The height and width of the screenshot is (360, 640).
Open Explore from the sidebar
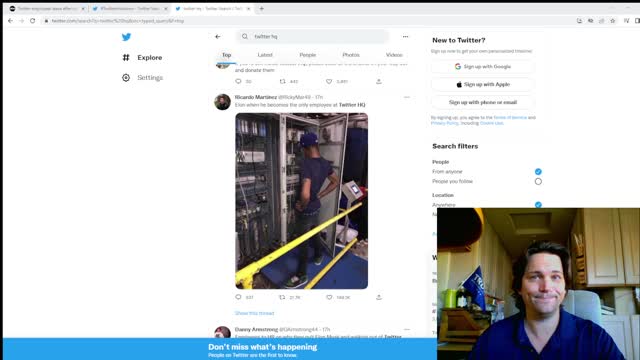tap(142, 58)
